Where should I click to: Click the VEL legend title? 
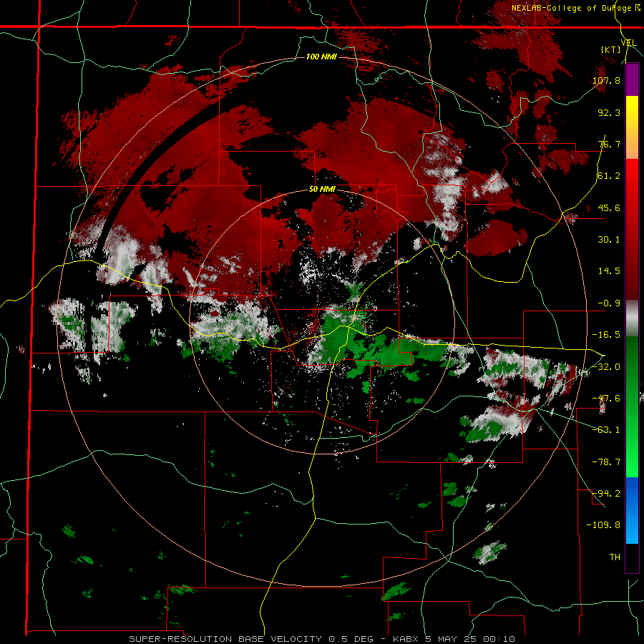point(629,43)
